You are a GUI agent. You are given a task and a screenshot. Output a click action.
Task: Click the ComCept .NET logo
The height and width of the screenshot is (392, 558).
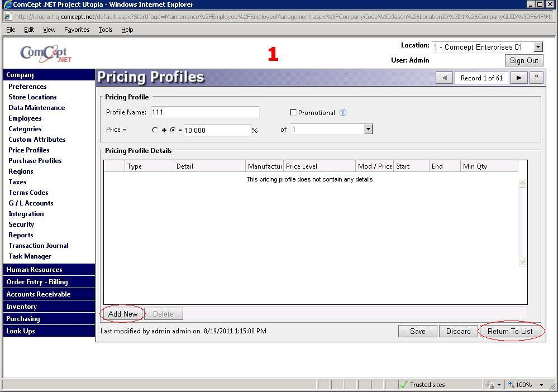pos(46,54)
